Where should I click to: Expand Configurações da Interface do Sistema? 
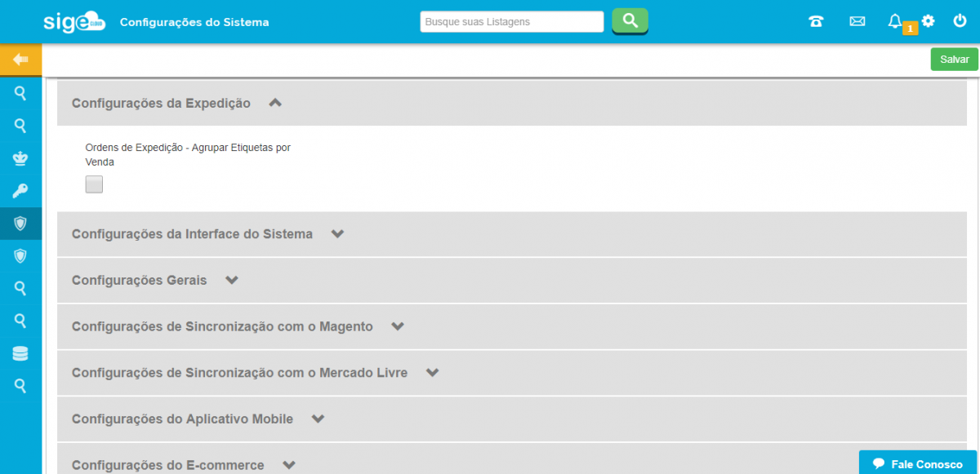512,234
